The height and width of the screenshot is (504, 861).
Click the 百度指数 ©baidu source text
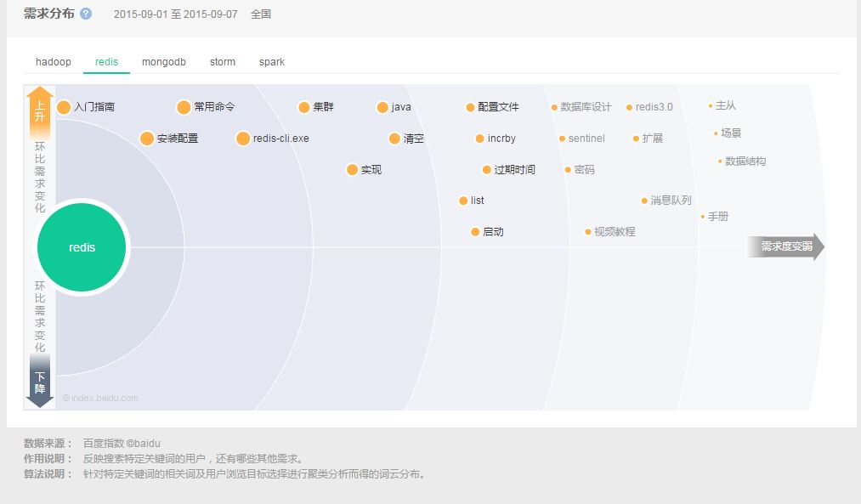[122, 443]
